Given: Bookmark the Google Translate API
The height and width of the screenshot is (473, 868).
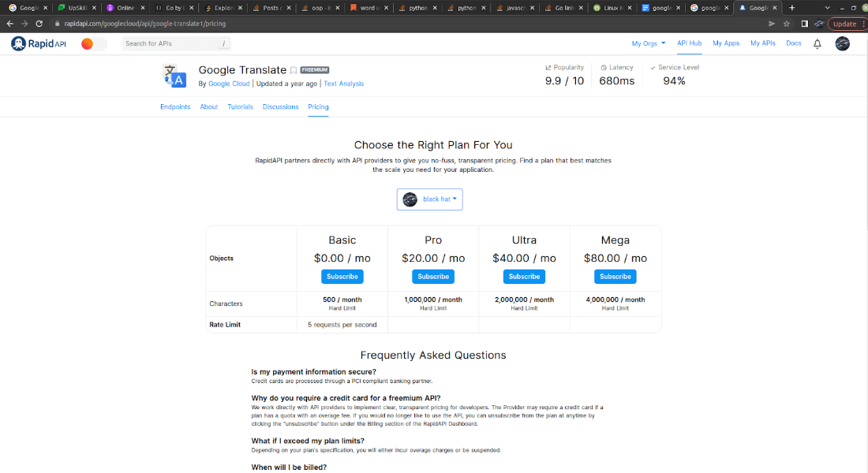Looking at the screenshot, I should (294, 70).
